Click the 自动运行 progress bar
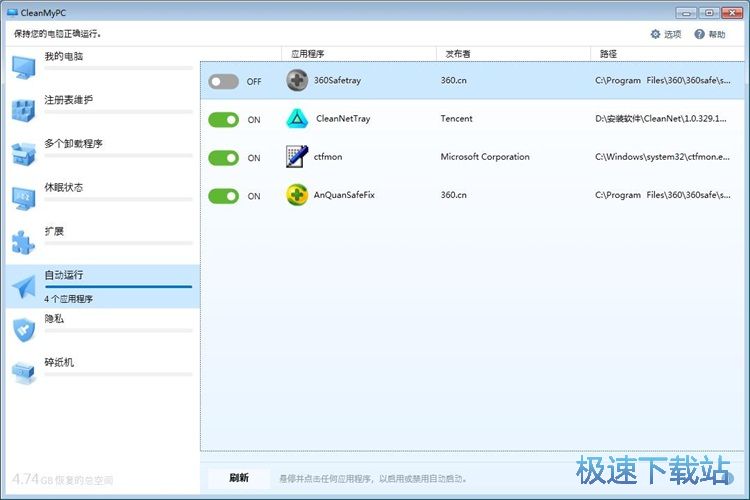 click(118, 287)
